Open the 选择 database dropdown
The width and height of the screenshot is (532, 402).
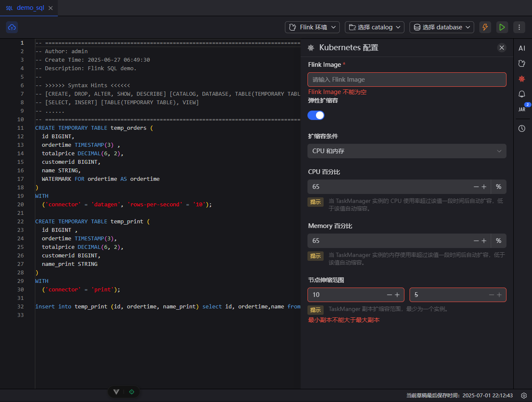(x=441, y=27)
